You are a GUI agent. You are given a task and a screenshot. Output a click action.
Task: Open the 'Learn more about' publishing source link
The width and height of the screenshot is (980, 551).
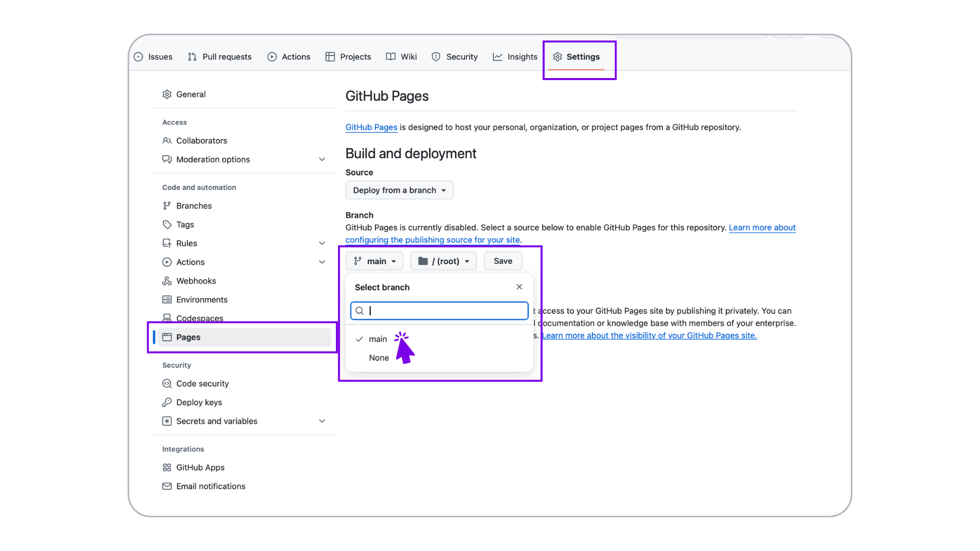762,228
